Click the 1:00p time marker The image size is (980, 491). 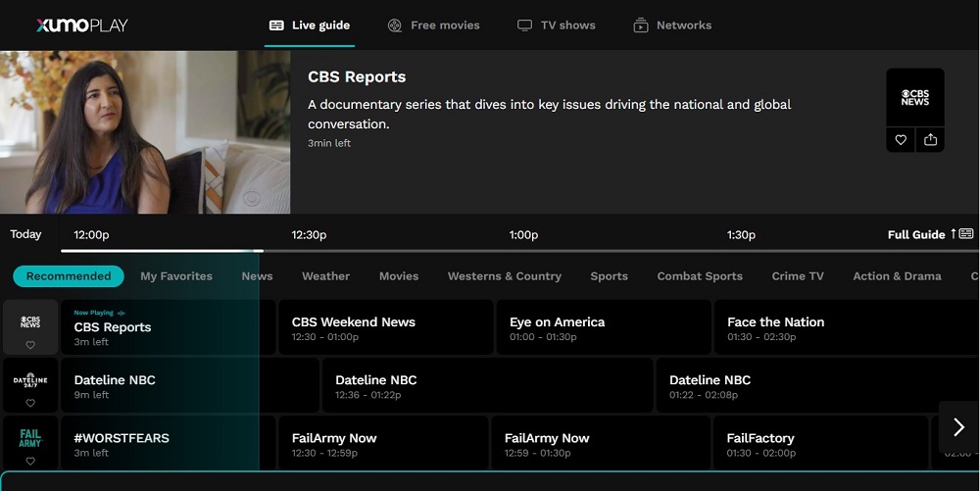(x=523, y=235)
